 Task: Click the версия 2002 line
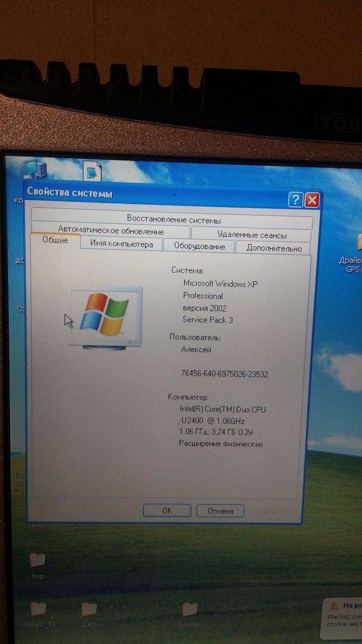pyautogui.click(x=204, y=308)
